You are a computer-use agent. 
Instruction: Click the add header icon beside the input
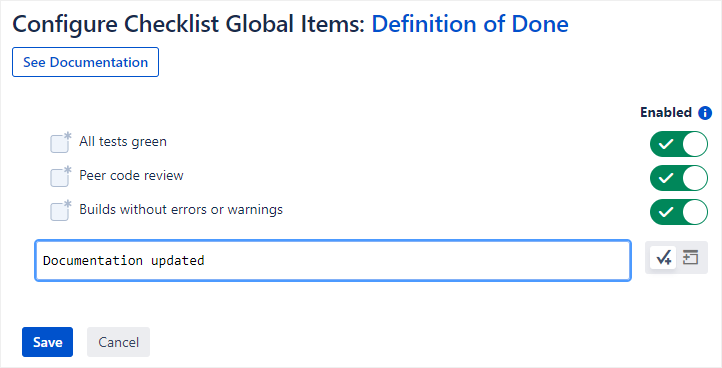(x=690, y=257)
